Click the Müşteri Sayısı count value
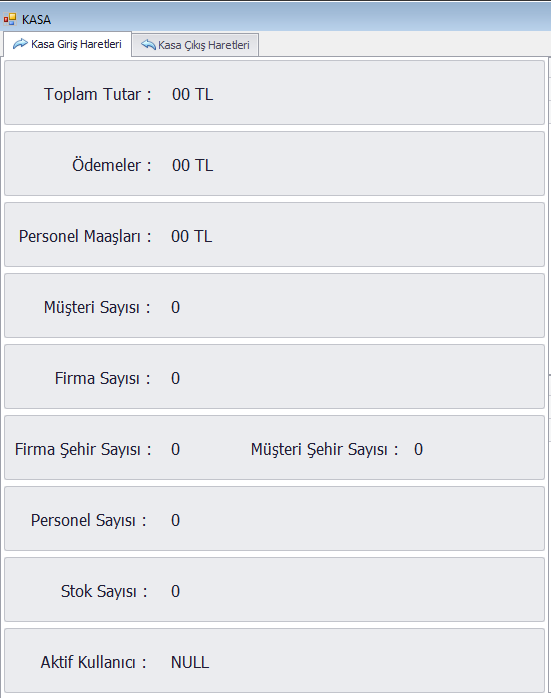The image size is (551, 698). coord(175,307)
